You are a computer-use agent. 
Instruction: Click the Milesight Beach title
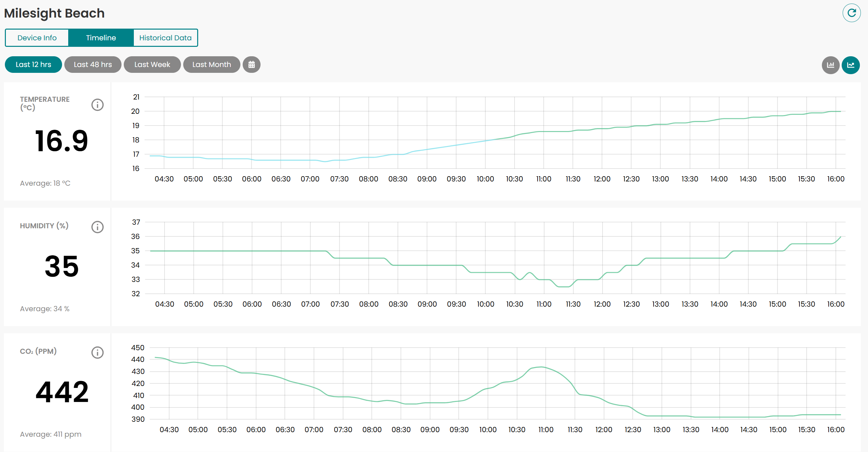coord(54,13)
